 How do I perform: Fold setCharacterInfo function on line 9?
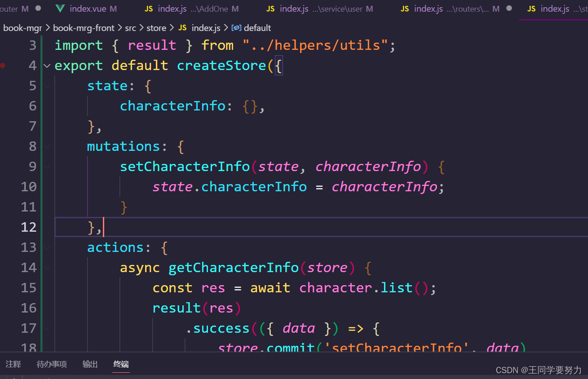click(x=47, y=167)
